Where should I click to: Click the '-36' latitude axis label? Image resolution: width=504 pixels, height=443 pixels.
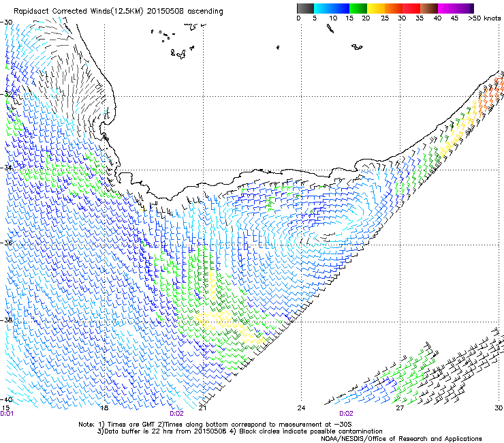pyautogui.click(x=6, y=243)
